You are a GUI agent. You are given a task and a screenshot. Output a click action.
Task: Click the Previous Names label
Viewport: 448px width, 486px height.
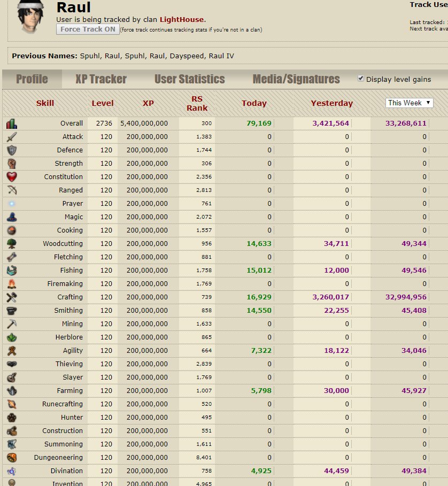(44, 56)
